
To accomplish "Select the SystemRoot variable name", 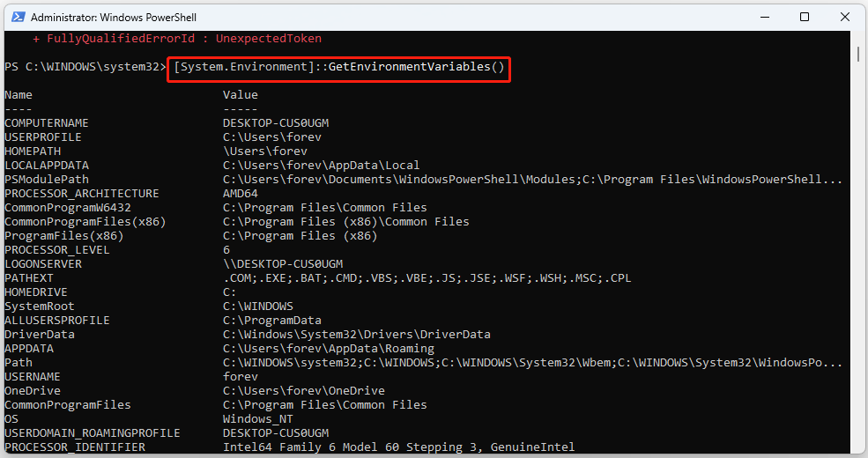I will [x=40, y=307].
